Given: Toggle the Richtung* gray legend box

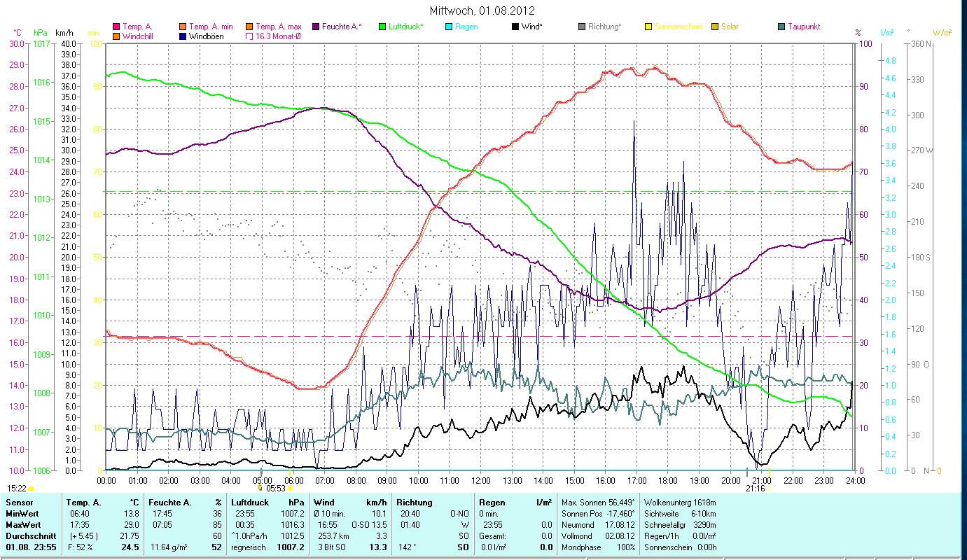Looking at the screenshot, I should click(x=582, y=27).
